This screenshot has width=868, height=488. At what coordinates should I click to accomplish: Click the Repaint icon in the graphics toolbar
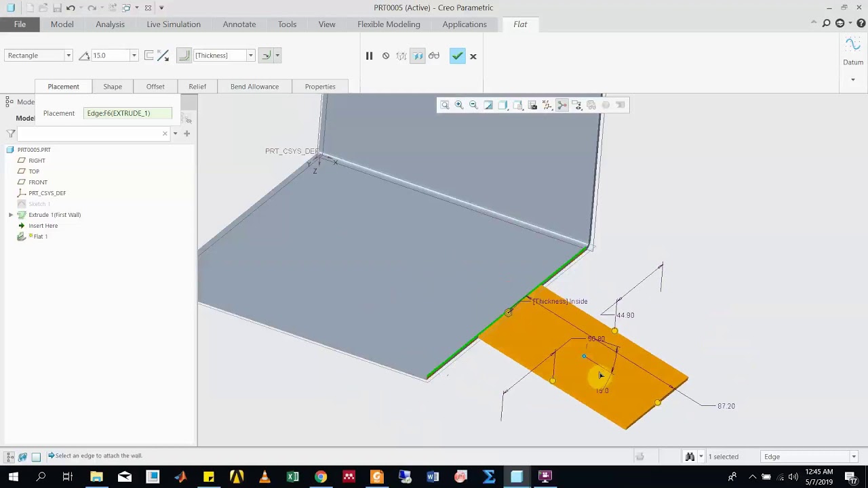pyautogui.click(x=488, y=105)
